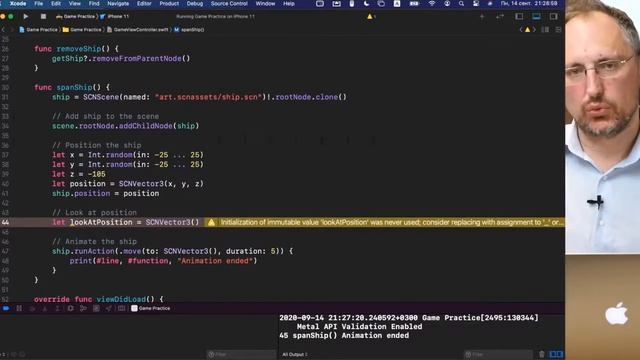Open Game Practice project breadcrumb
This screenshot has height=360, width=640.
[x=38, y=30]
